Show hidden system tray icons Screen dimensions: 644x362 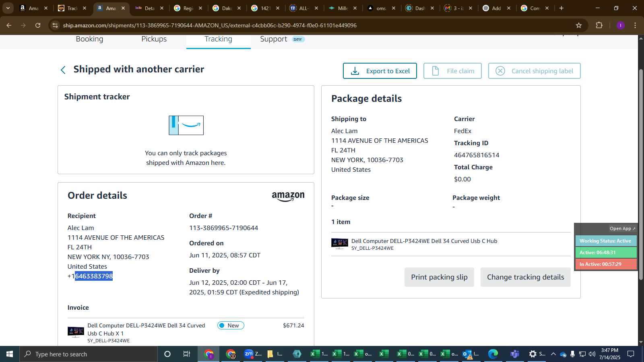(553, 354)
